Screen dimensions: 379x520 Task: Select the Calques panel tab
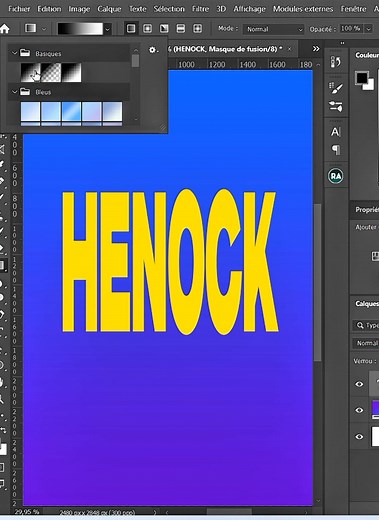(367, 304)
